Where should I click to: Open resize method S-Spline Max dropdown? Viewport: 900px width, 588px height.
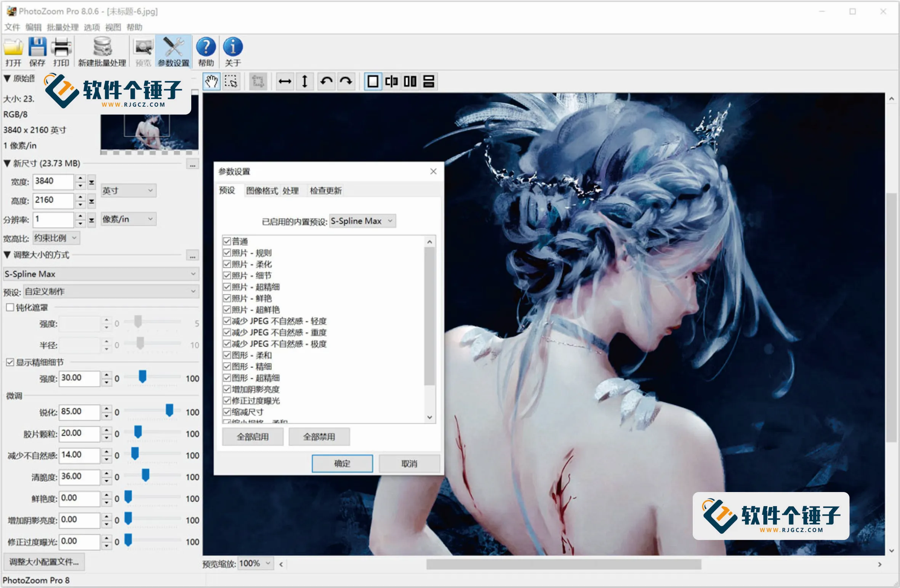pos(101,274)
